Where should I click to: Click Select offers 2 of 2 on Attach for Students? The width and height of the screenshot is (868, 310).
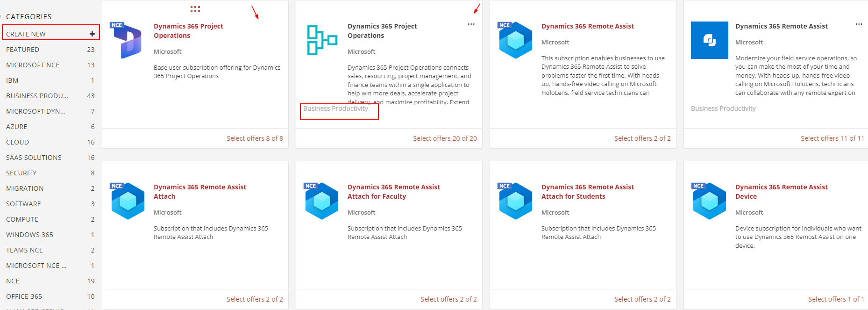642,299
